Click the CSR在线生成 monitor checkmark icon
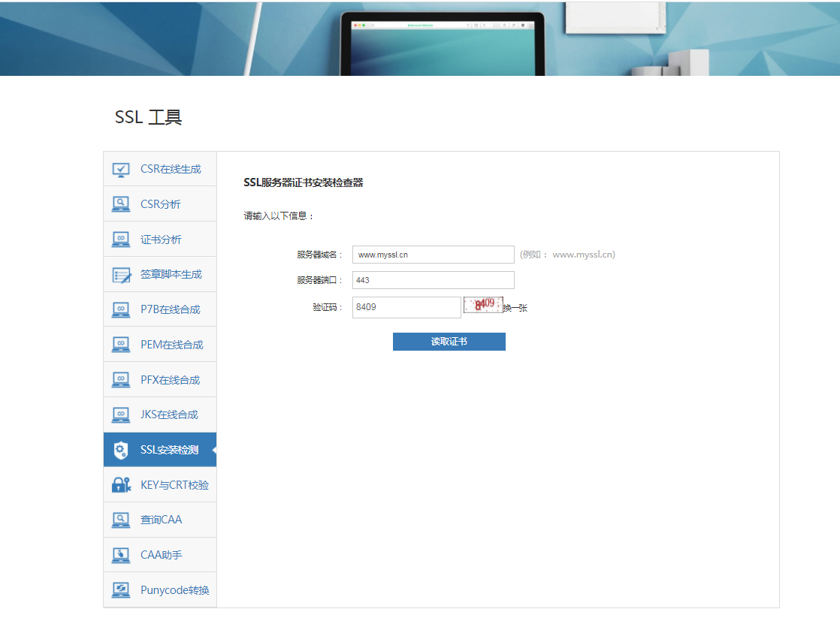The height and width of the screenshot is (621, 840). coord(121,170)
